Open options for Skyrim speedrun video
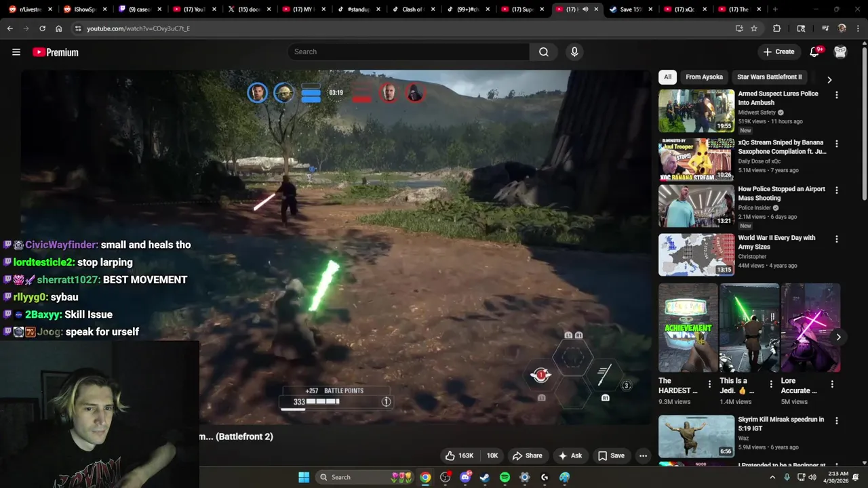 click(x=836, y=421)
